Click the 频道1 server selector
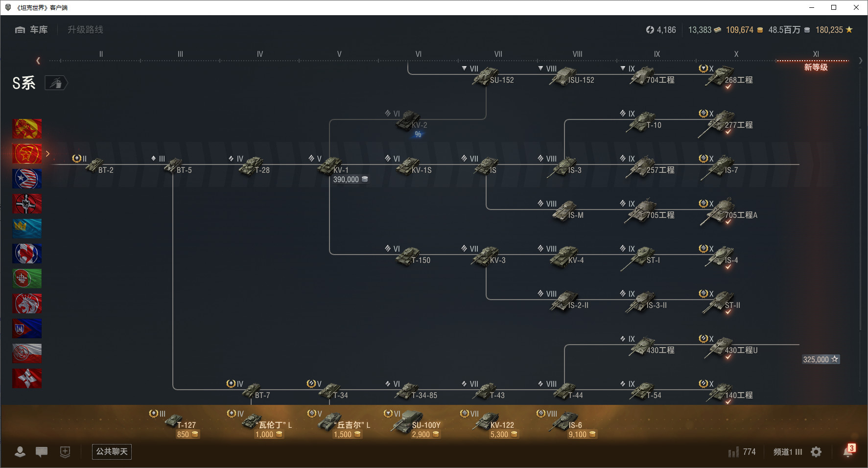The image size is (868, 468). (788, 452)
